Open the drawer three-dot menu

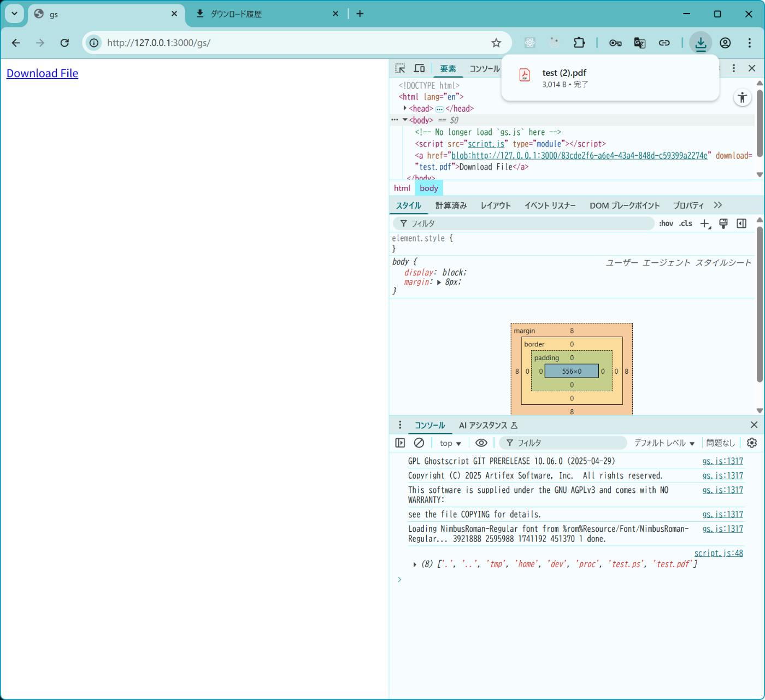tap(400, 425)
